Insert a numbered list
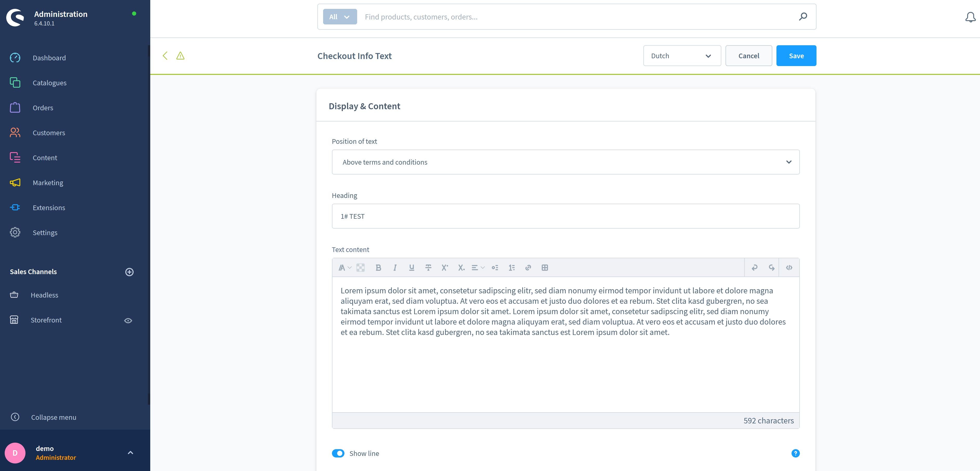Viewport: 980px width, 471px height. pyautogui.click(x=512, y=268)
